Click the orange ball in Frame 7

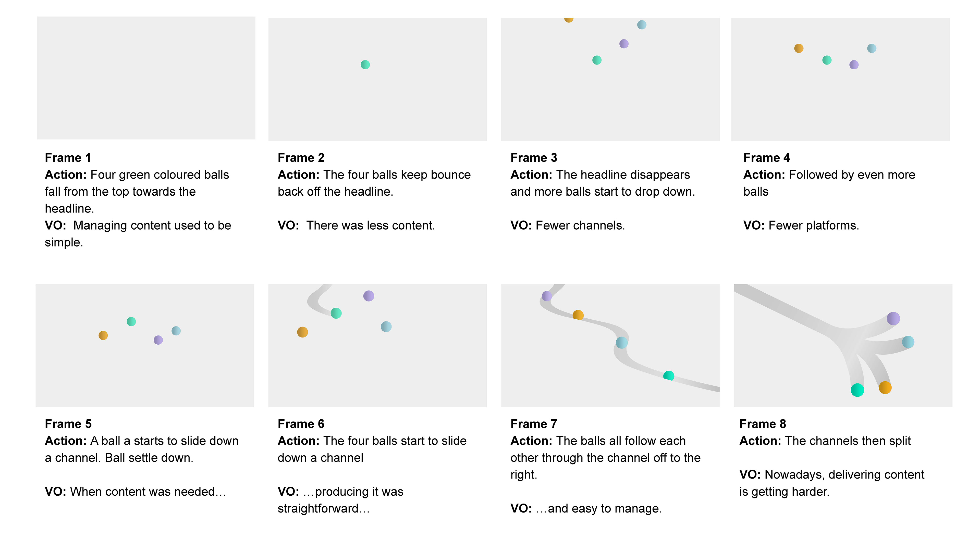[x=578, y=315]
